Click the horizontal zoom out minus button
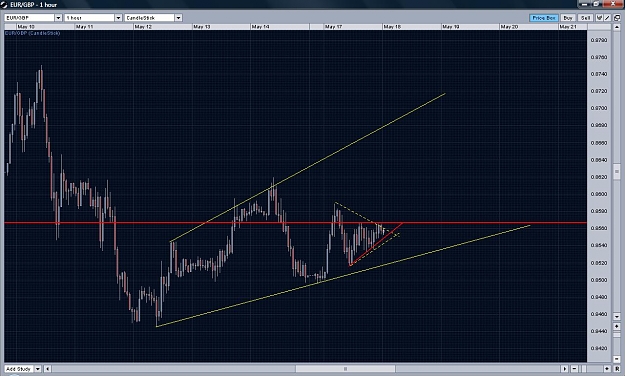Viewport: 625px width, 376px height. [574, 369]
